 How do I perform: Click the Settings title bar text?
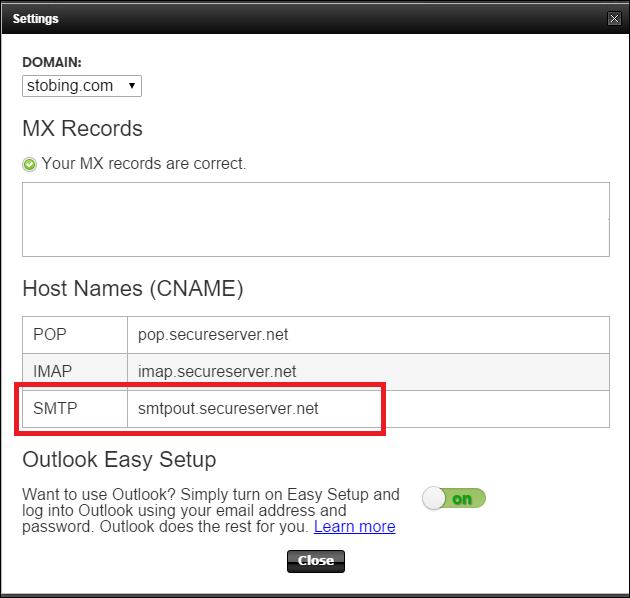click(x=35, y=19)
